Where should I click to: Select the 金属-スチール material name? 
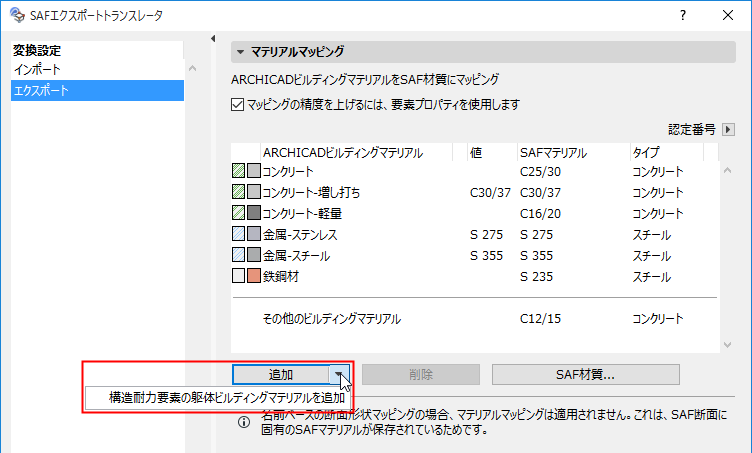296,256
